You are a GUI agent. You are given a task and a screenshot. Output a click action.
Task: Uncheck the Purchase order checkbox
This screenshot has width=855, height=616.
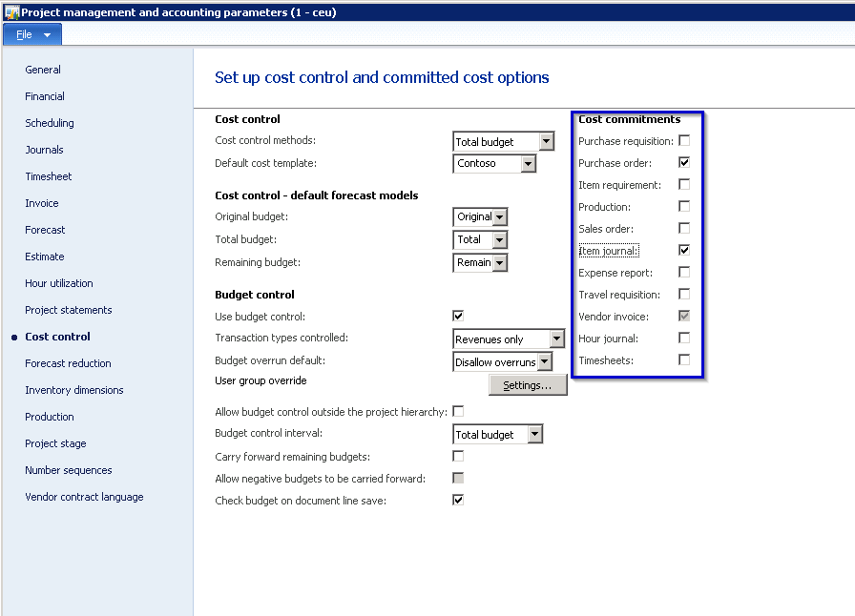coord(684,163)
